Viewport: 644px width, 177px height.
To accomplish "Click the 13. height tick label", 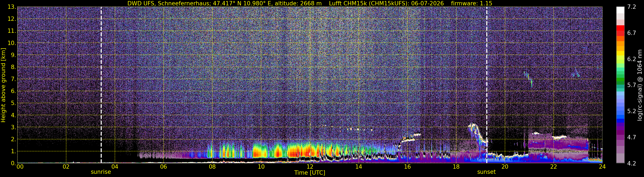I will click(12, 7).
